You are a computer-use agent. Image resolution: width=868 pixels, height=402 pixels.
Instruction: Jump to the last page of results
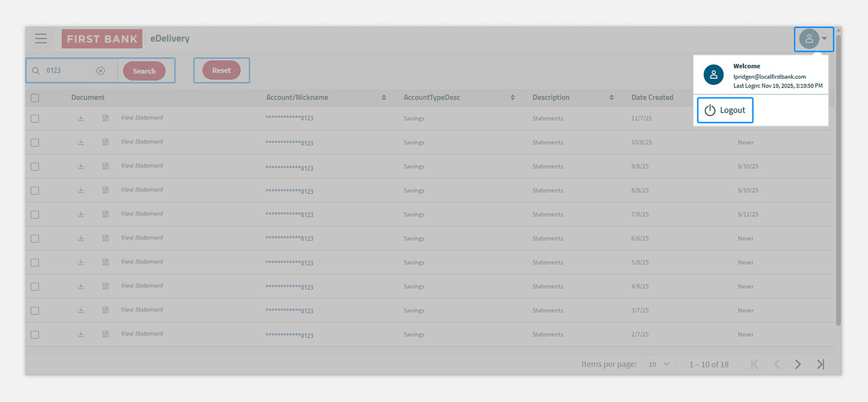(820, 364)
